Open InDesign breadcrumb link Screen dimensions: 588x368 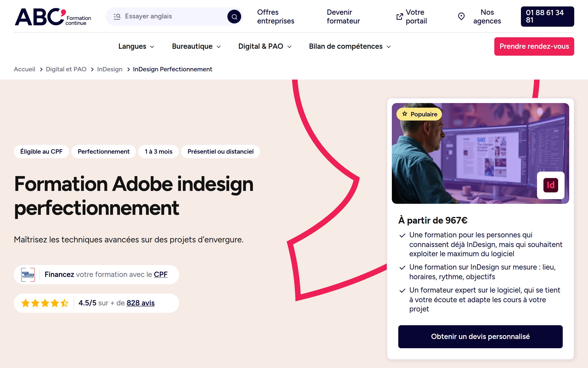(x=110, y=69)
